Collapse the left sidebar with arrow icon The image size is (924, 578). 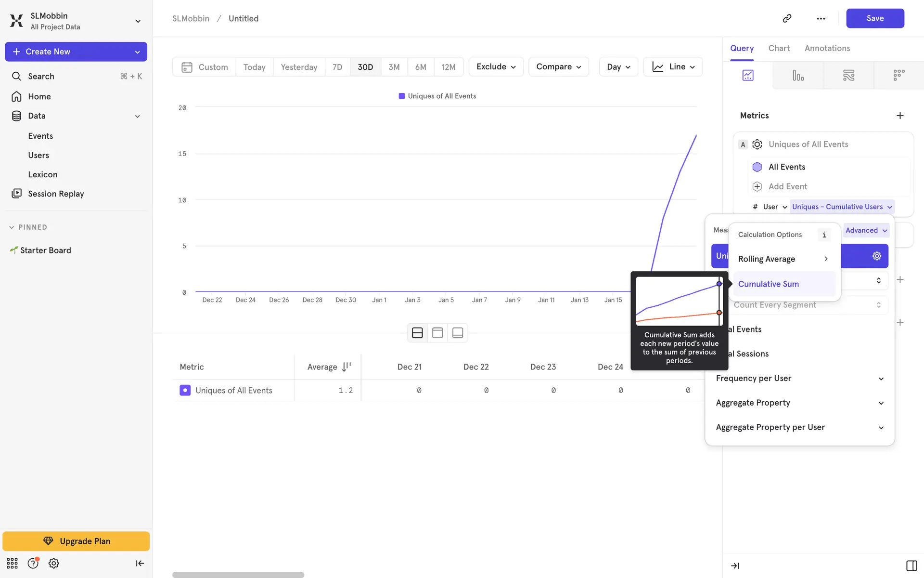pyautogui.click(x=140, y=563)
